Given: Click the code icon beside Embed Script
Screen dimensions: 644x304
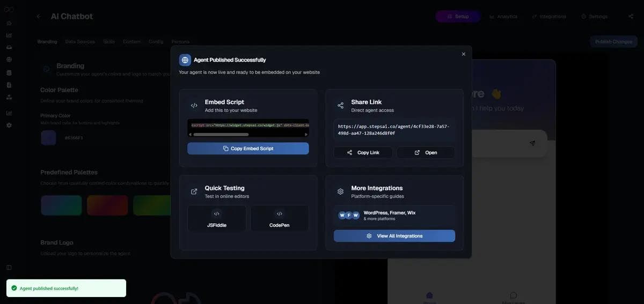Looking at the screenshot, I should click(x=194, y=106).
